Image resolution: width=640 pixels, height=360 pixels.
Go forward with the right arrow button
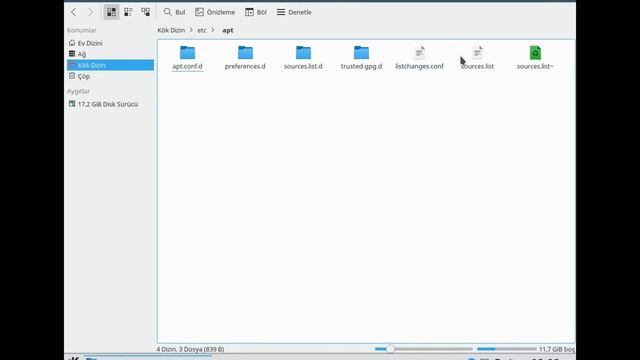pos(90,12)
